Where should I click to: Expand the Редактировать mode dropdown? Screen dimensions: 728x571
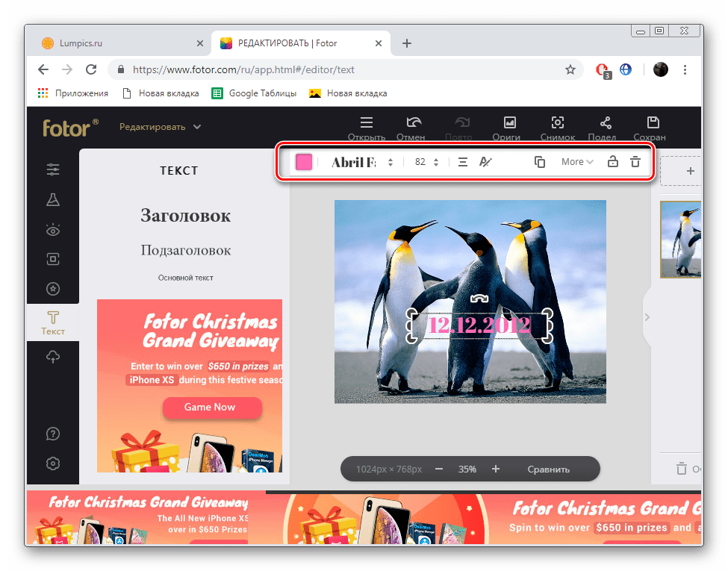pyautogui.click(x=160, y=127)
